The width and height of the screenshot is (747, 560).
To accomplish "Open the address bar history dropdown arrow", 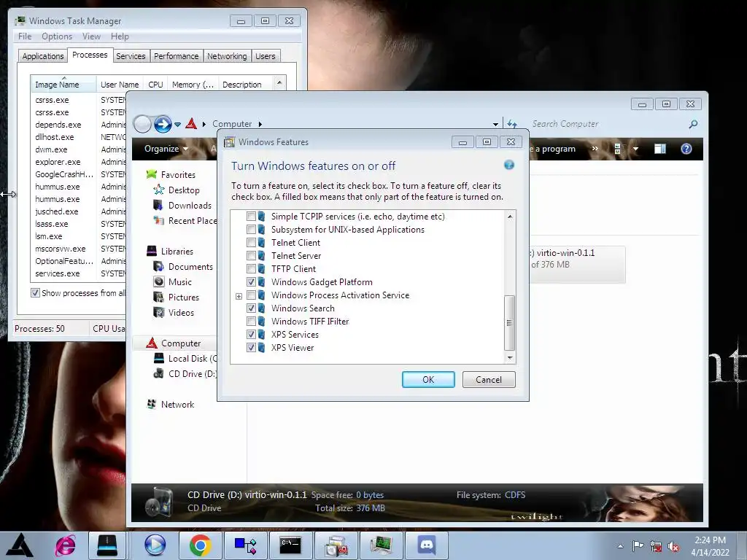I will click(x=495, y=124).
